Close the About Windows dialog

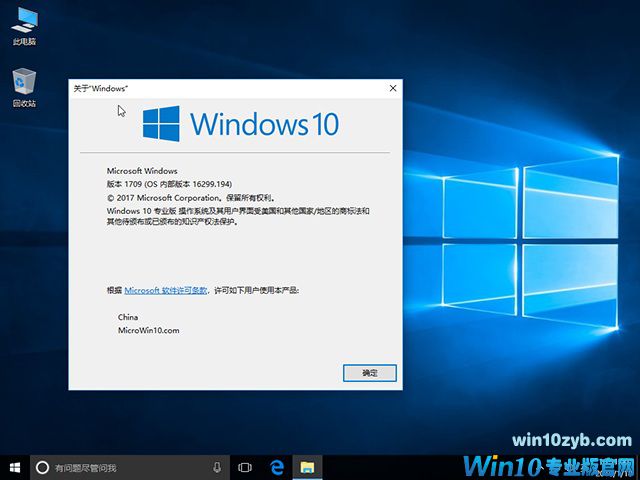coord(393,88)
